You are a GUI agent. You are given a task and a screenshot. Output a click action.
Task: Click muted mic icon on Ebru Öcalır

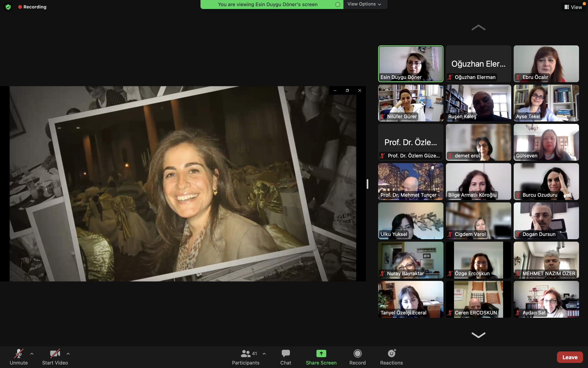(x=518, y=77)
